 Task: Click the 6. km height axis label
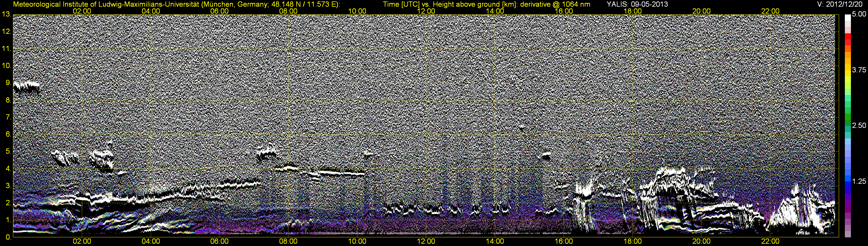pyautogui.click(x=8, y=135)
